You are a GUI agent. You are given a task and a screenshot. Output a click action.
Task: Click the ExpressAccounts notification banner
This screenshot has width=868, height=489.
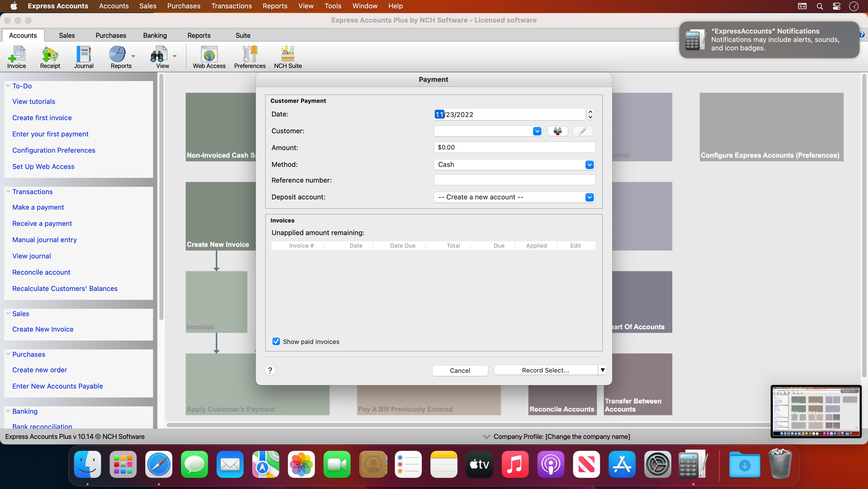click(769, 40)
